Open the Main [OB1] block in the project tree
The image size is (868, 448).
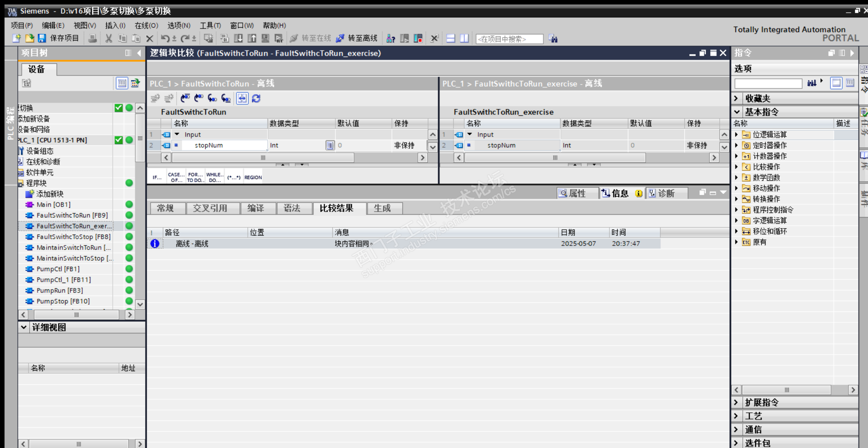pyautogui.click(x=53, y=204)
